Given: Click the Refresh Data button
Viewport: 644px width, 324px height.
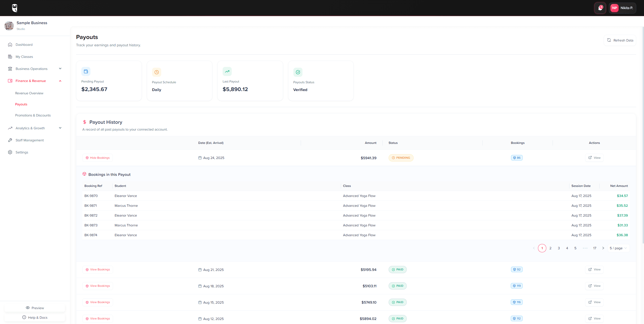Looking at the screenshot, I should point(620,40).
